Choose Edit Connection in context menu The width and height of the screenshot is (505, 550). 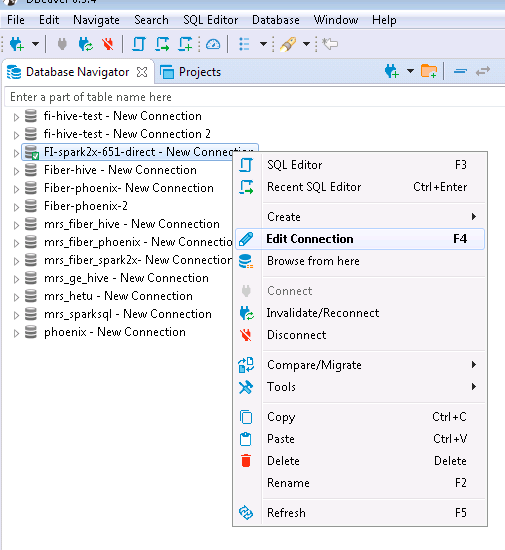[x=360, y=239]
